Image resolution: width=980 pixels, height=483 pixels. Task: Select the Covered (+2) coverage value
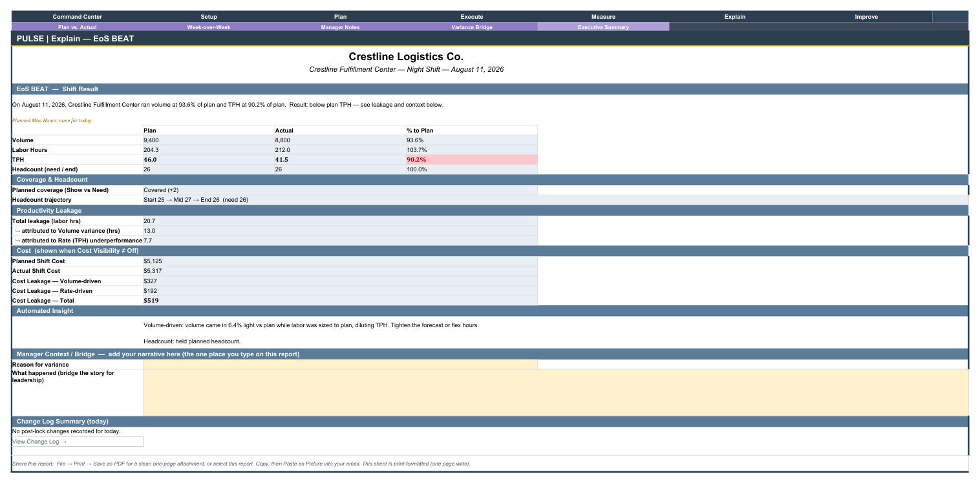point(340,190)
